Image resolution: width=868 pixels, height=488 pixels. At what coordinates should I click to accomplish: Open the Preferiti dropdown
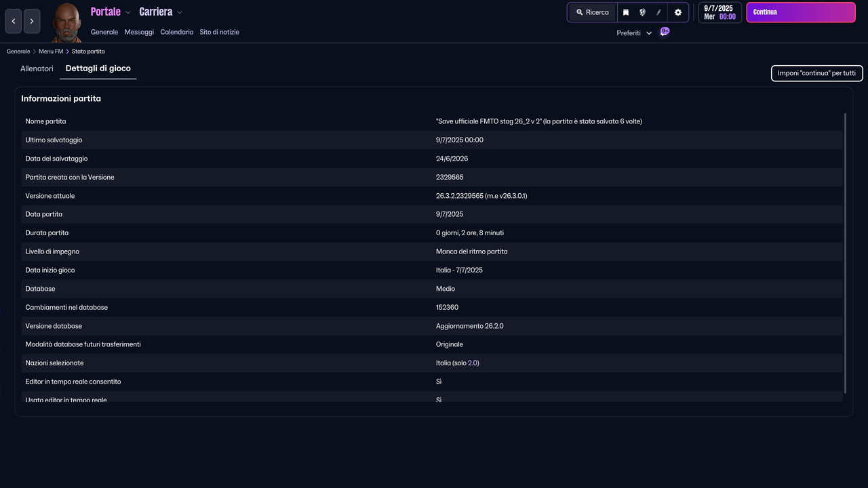[634, 33]
